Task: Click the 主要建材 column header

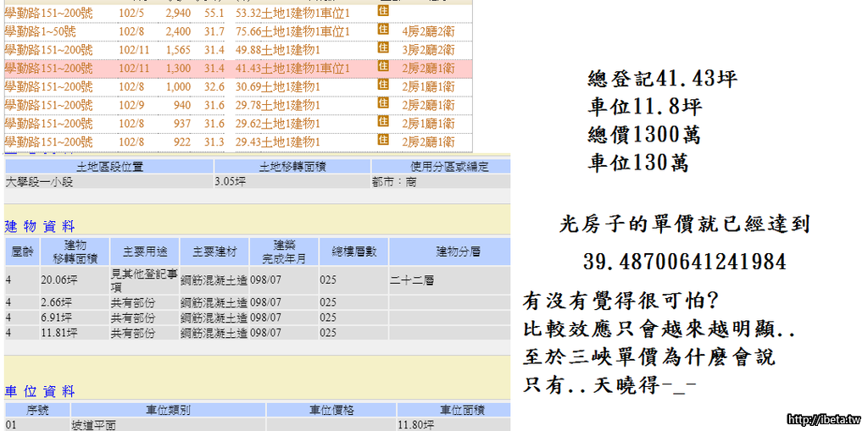Action: tap(214, 252)
